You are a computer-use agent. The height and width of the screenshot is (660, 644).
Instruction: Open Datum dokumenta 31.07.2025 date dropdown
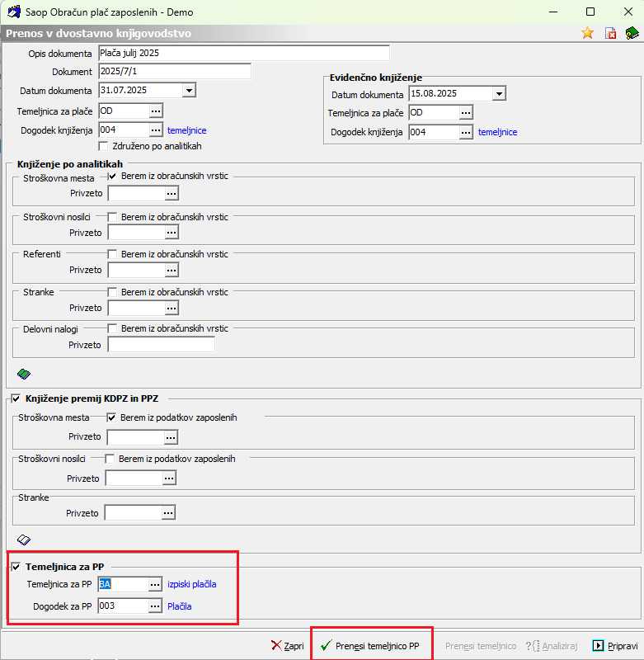click(x=190, y=91)
